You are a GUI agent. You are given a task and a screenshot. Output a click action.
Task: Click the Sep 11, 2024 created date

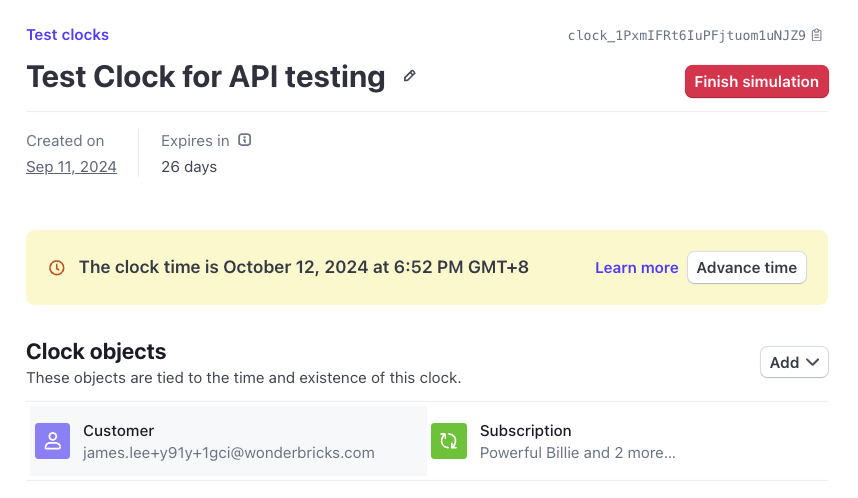72,167
